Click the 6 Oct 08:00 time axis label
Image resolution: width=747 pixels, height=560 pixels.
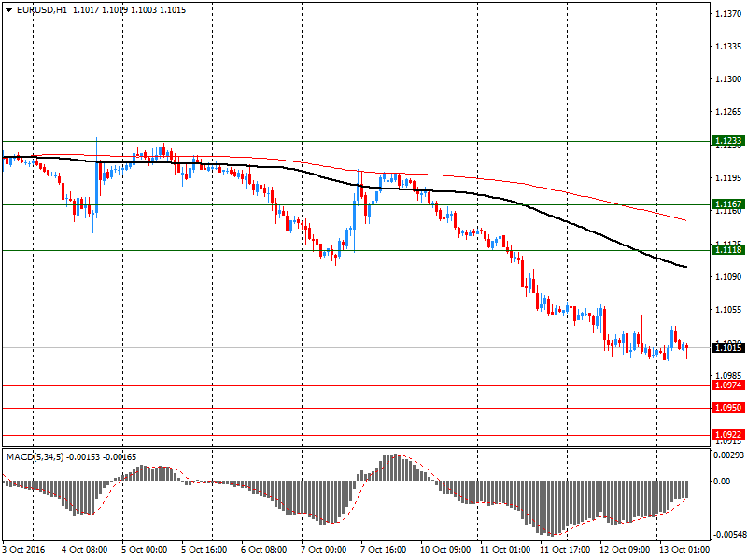(x=263, y=550)
